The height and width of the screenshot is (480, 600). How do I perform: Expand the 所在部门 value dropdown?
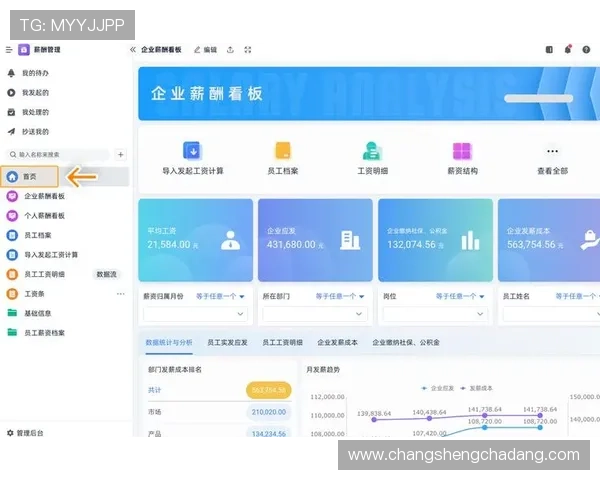click(x=315, y=314)
